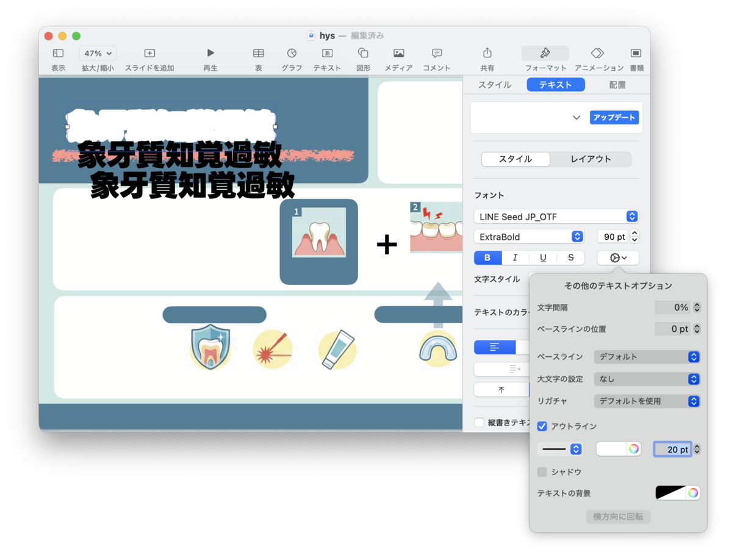Add a comment with コメント icon

(x=437, y=54)
